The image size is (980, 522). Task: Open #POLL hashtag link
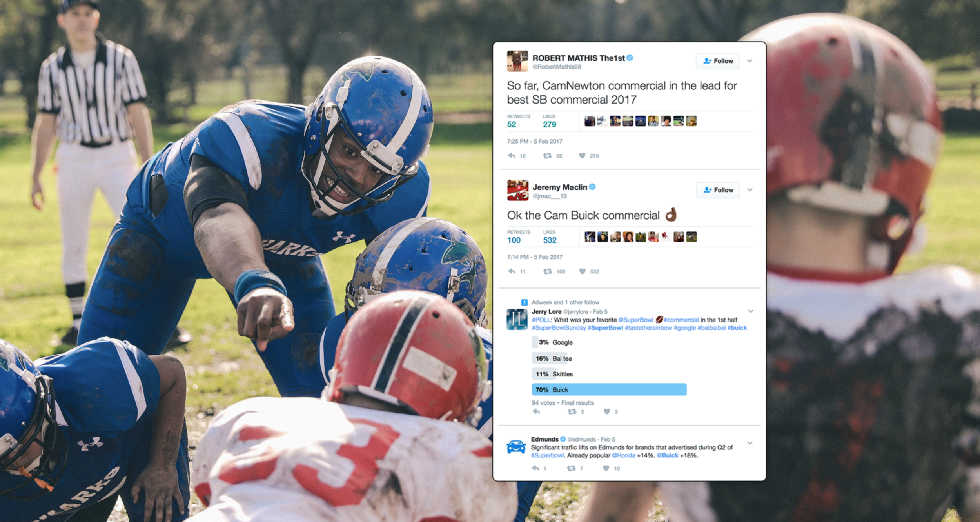point(541,320)
